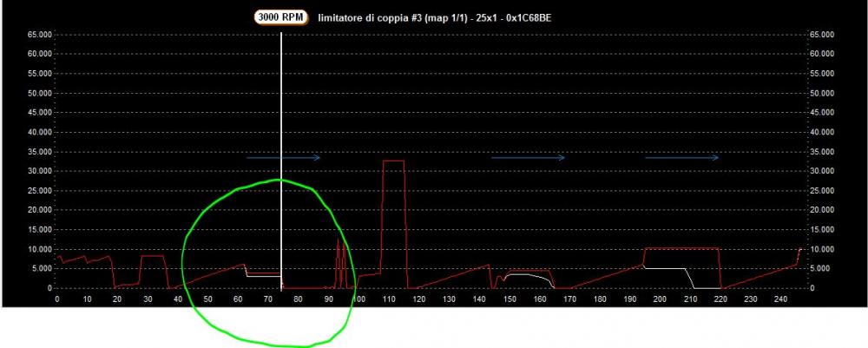Viewport: 868px width, 348px height.
Task: Click the white vertical cursor line
Action: pos(281,104)
